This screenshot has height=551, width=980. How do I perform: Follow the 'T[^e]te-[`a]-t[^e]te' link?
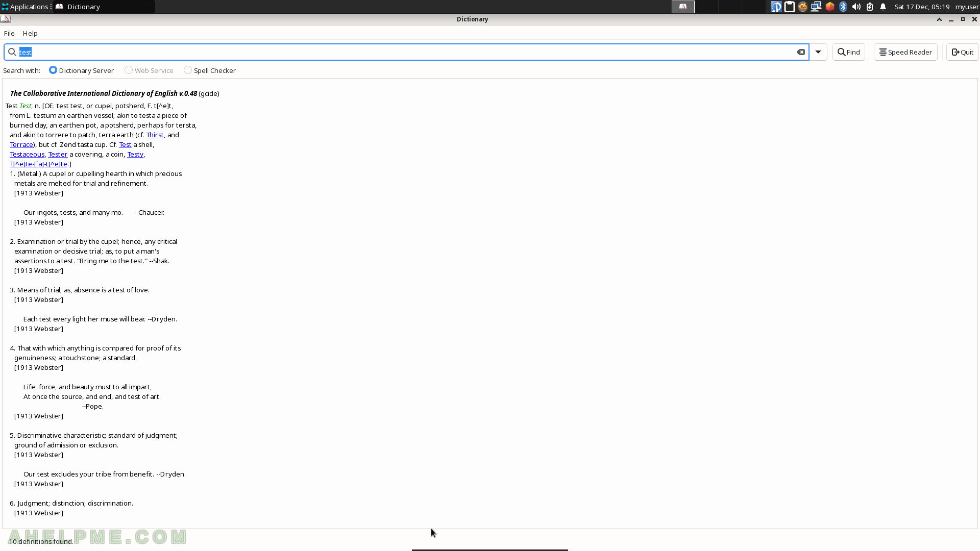point(39,164)
